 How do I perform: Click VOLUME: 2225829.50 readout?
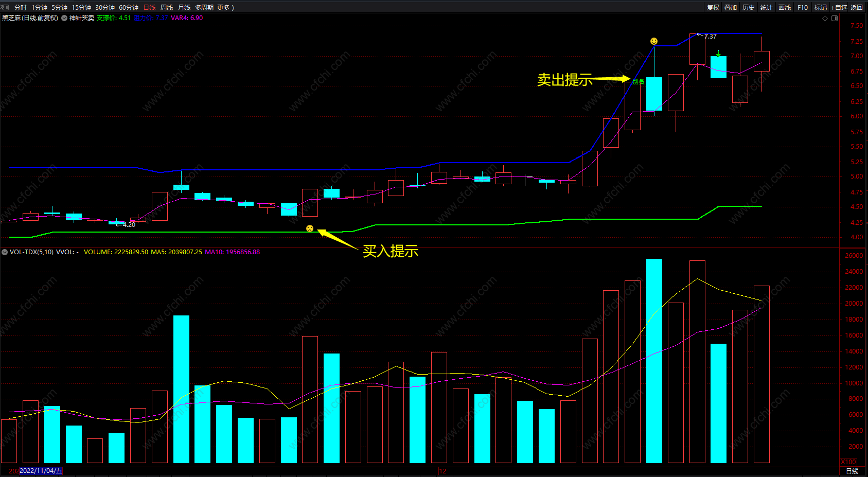116,252
